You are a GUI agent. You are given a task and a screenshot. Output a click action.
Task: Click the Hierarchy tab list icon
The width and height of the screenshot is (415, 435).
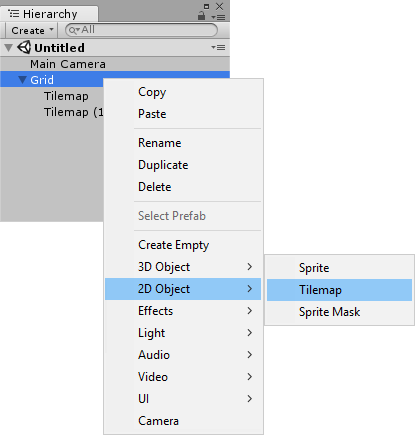pyautogui.click(x=14, y=14)
